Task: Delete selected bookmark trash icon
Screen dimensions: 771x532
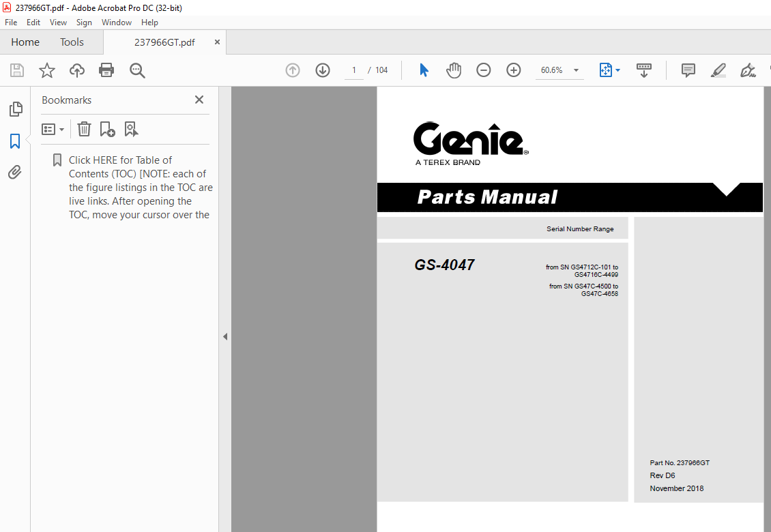Action: coord(84,130)
